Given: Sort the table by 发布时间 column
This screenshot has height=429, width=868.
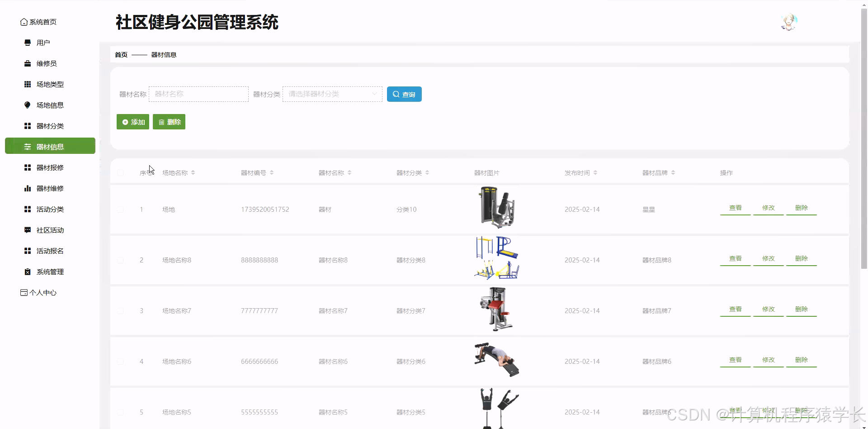Looking at the screenshot, I should (x=595, y=172).
